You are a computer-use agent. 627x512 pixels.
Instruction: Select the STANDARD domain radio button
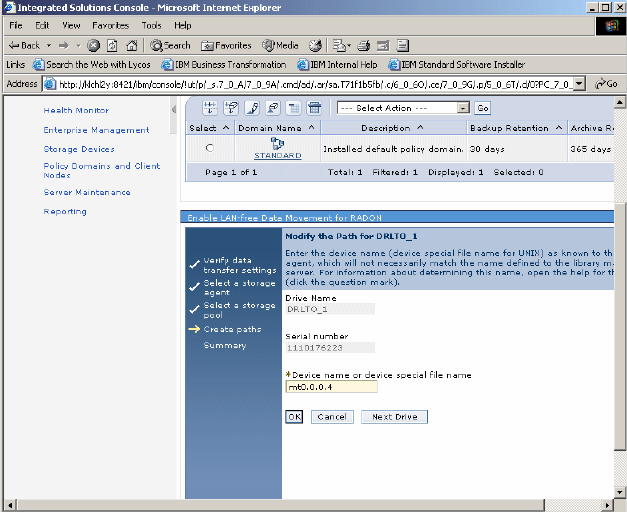(x=210, y=148)
